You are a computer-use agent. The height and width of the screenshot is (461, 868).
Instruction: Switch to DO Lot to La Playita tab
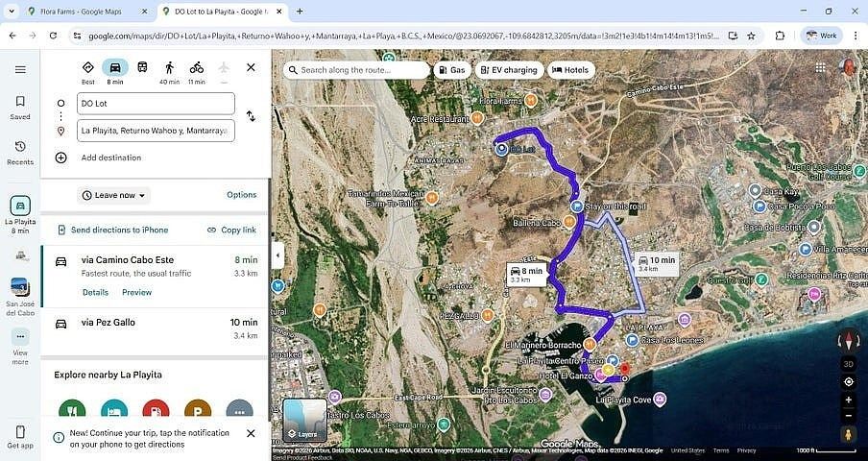point(223,12)
